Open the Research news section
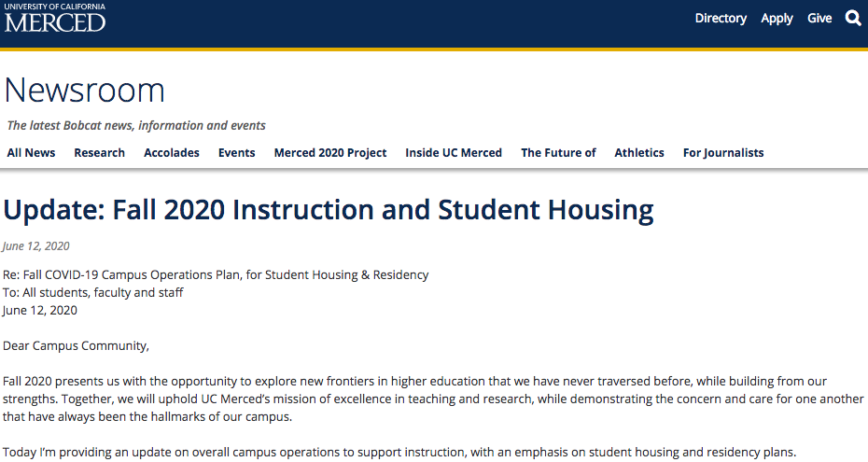This screenshot has width=868, height=462. click(x=99, y=153)
